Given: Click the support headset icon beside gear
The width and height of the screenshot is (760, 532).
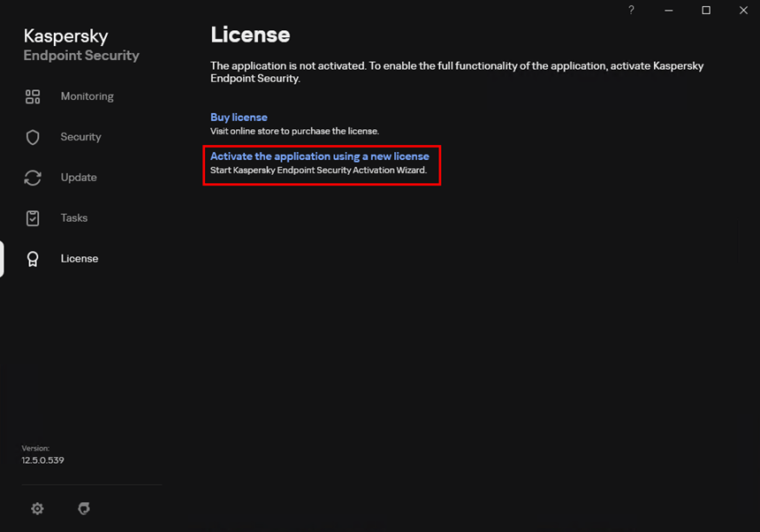Looking at the screenshot, I should [x=84, y=508].
